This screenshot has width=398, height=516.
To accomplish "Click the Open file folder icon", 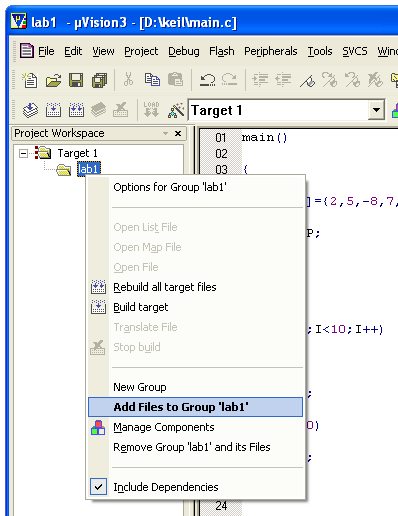I will [x=53, y=80].
